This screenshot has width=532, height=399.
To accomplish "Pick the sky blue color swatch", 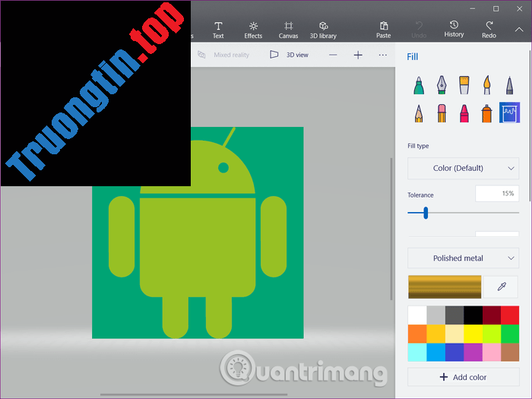I will click(x=435, y=352).
